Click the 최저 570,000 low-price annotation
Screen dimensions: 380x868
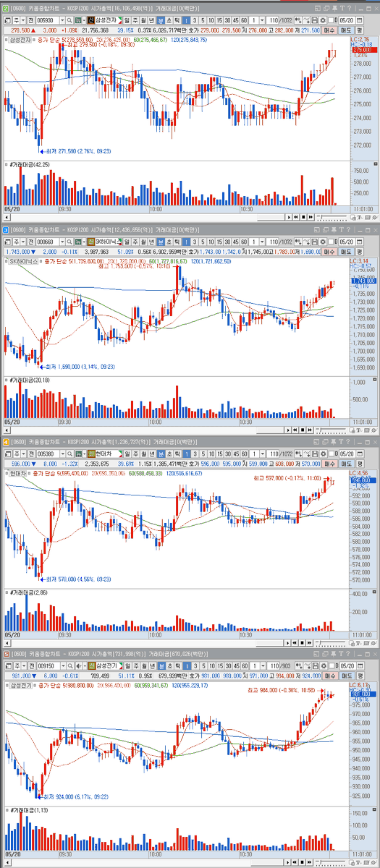pos(74,579)
